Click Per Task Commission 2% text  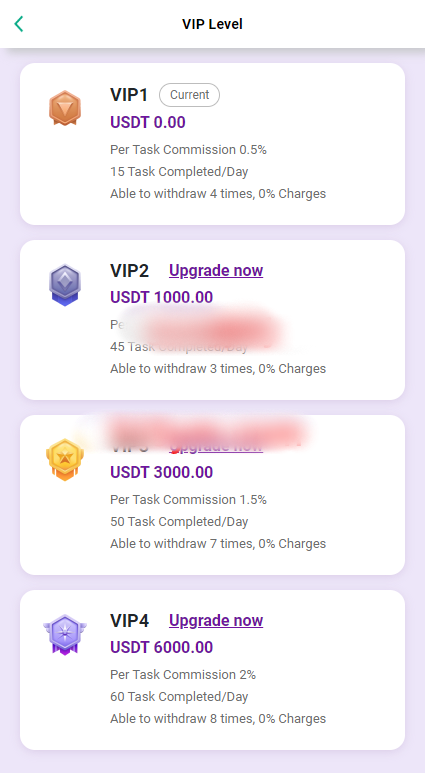click(183, 674)
